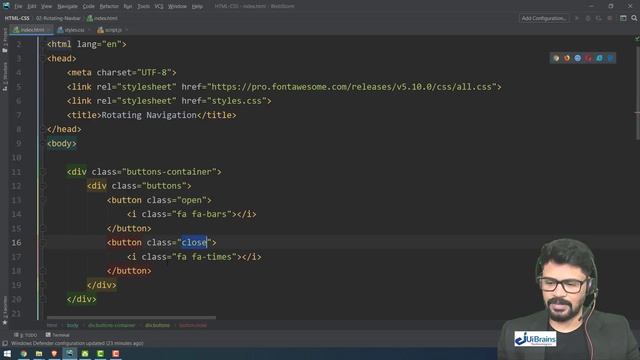The width and height of the screenshot is (640, 360).
Task: Open the VCS menu
Action: tap(159, 7)
